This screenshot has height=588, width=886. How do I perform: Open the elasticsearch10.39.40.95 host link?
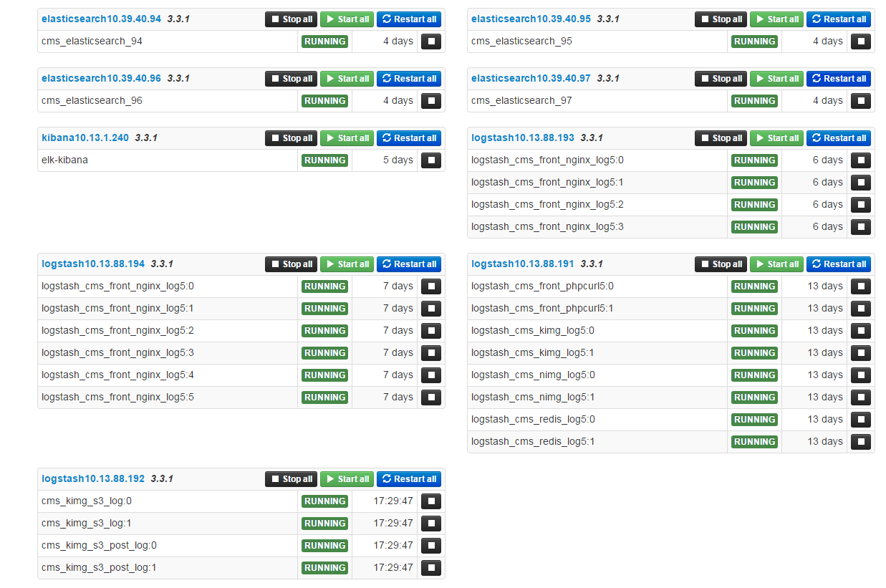pos(531,19)
